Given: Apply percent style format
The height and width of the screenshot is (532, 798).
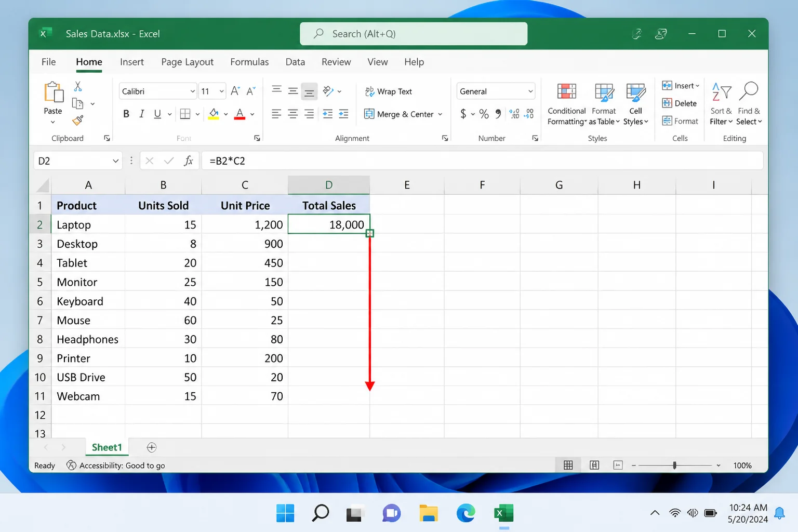Looking at the screenshot, I should click(x=484, y=114).
